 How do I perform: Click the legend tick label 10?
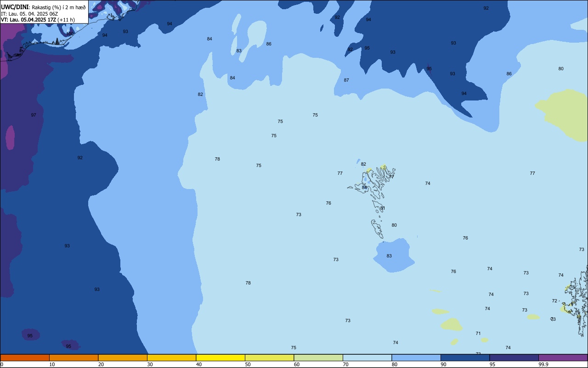click(52, 364)
